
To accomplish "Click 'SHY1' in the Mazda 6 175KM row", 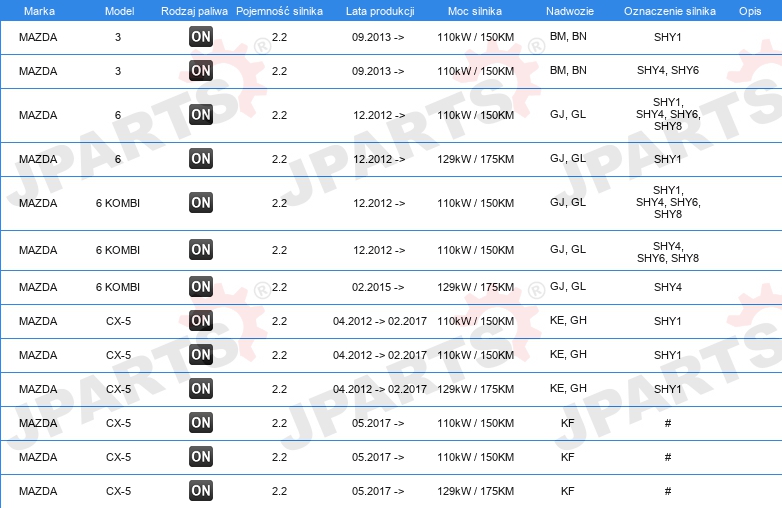I will coord(668,159).
